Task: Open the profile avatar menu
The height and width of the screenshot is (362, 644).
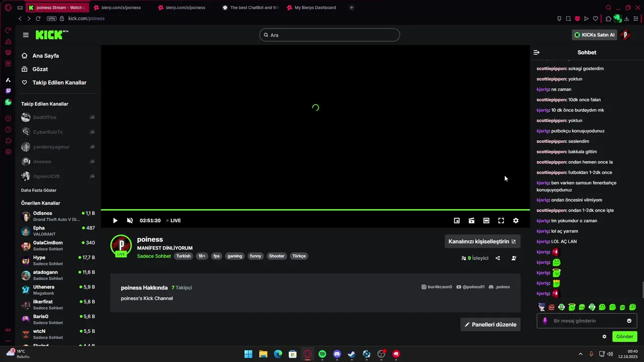Action: (x=625, y=35)
